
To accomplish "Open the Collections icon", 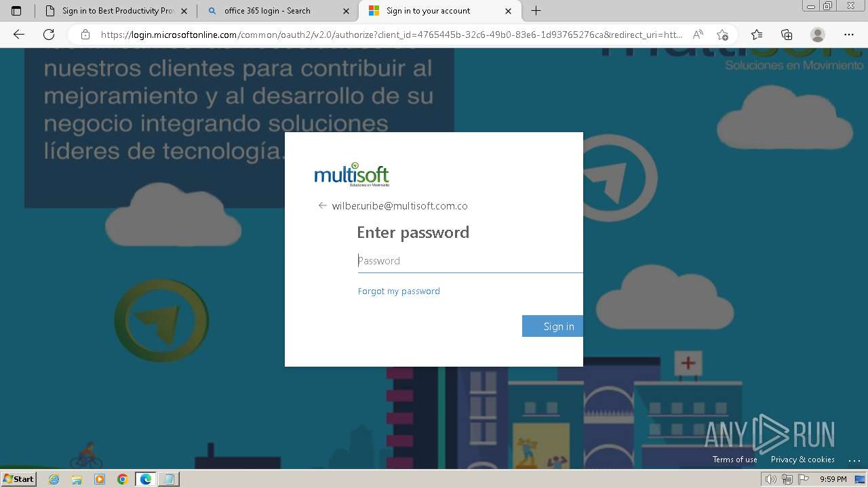I will [787, 35].
